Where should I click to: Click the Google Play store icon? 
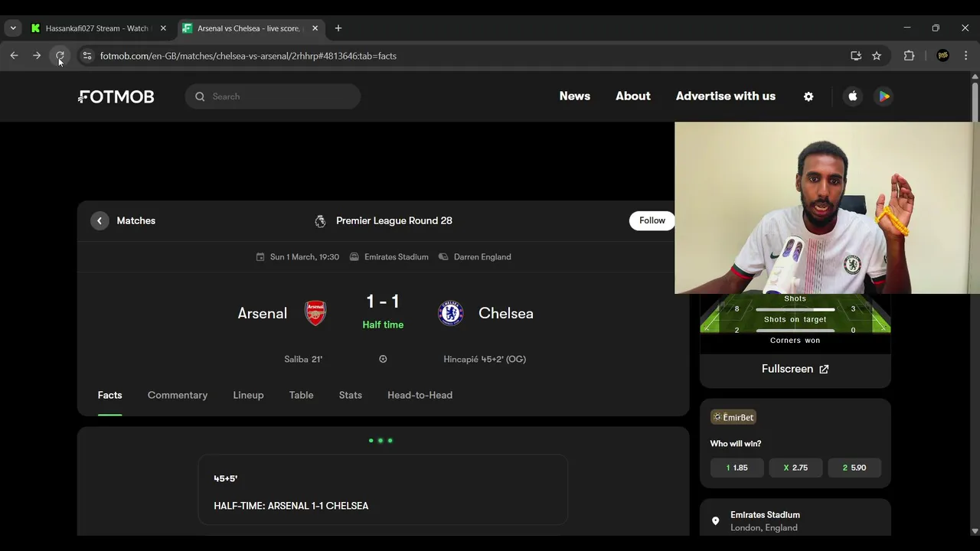pyautogui.click(x=884, y=96)
